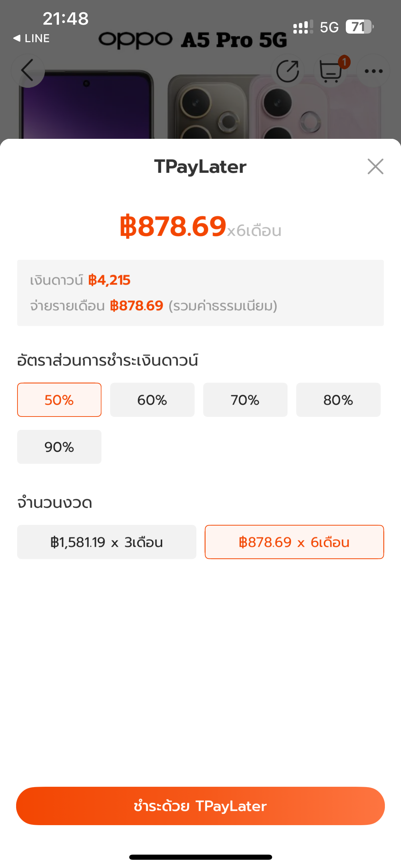Close the TPayLater sheet with X

(375, 167)
